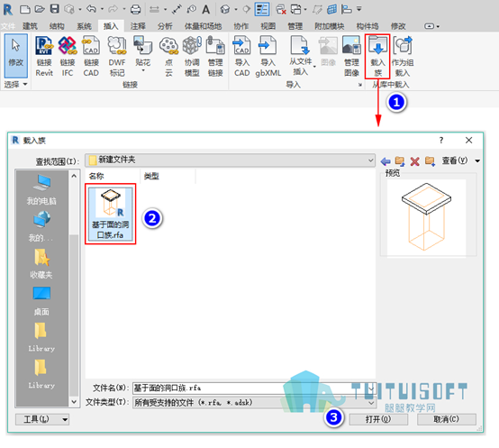The width and height of the screenshot is (499, 448).
Task: Click Load as Group (作为组载入)
Action: click(x=403, y=57)
